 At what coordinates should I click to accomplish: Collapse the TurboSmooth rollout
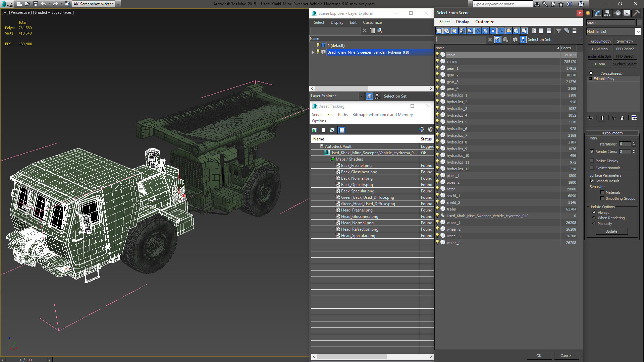pyautogui.click(x=588, y=133)
